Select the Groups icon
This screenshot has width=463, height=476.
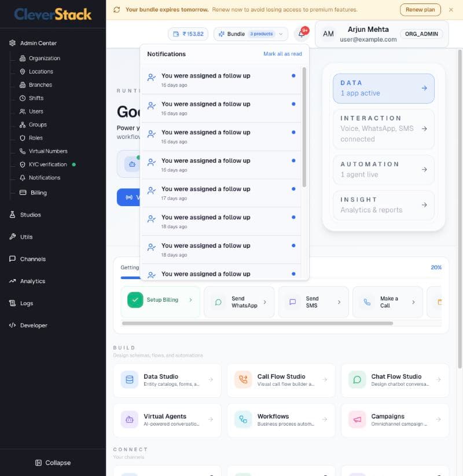click(23, 125)
